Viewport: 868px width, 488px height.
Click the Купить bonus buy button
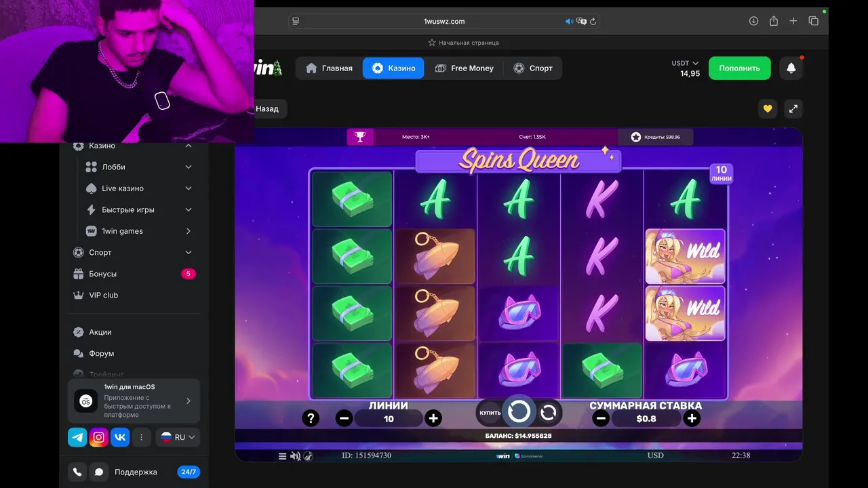point(490,413)
